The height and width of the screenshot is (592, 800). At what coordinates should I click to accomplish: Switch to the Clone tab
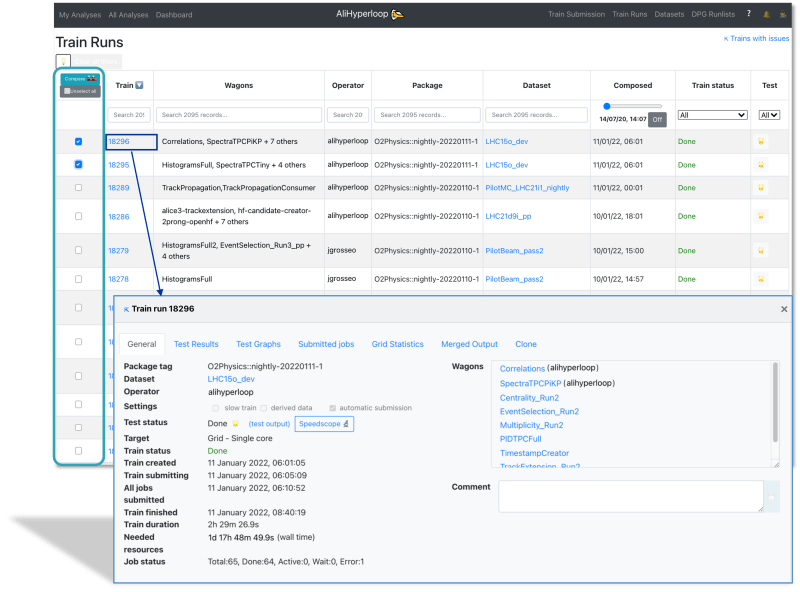click(x=526, y=344)
